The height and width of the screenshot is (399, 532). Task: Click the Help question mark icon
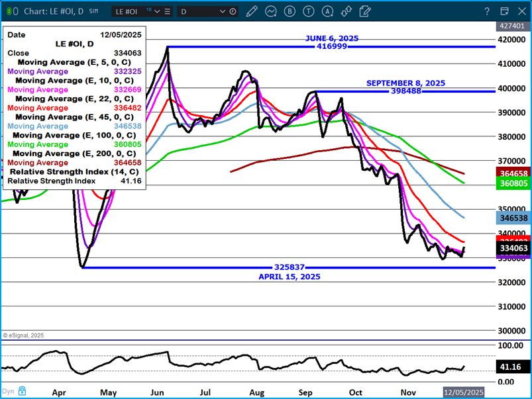[x=487, y=11]
